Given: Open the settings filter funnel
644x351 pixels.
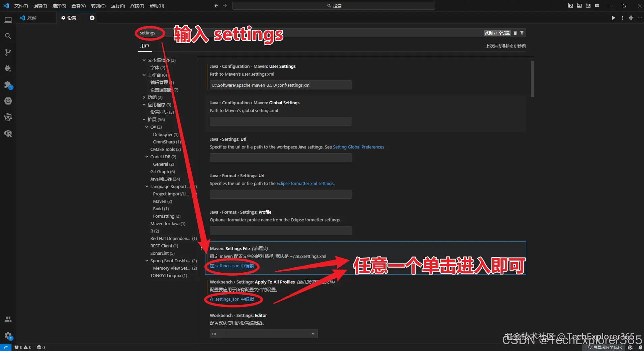Looking at the screenshot, I should coord(522,33).
